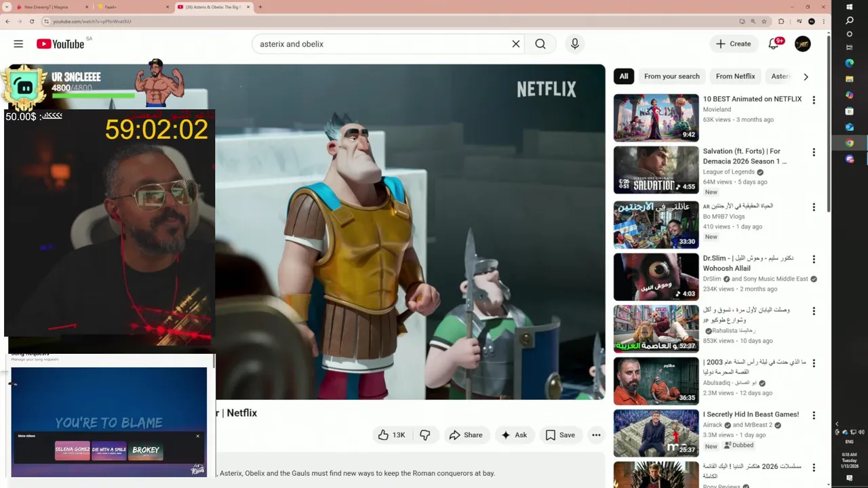This screenshot has width=868, height=488.
Task: Open Microsoft Store from taskbar
Action: [x=850, y=110]
